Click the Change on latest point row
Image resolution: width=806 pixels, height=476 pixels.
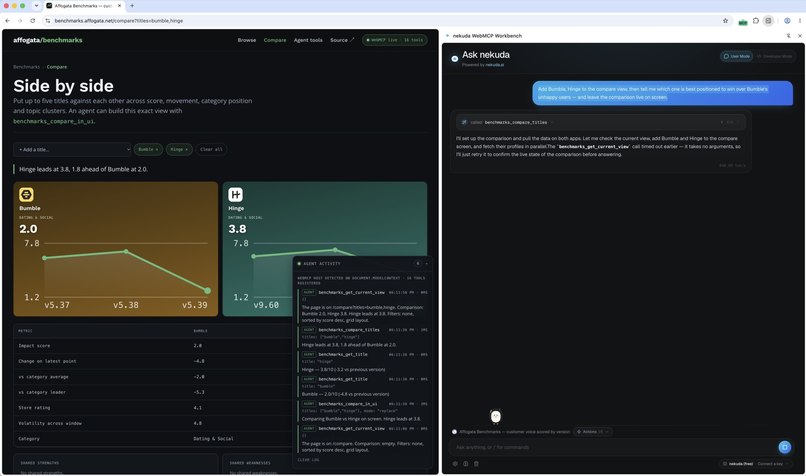tap(153, 361)
